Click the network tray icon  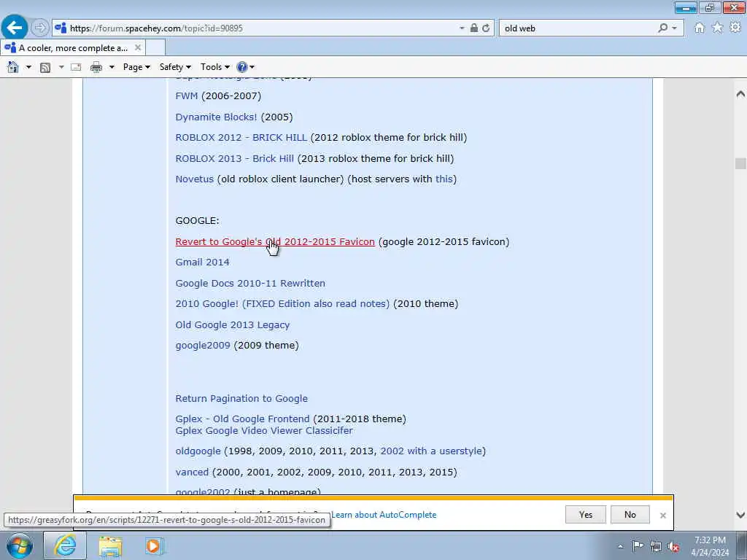click(656, 546)
